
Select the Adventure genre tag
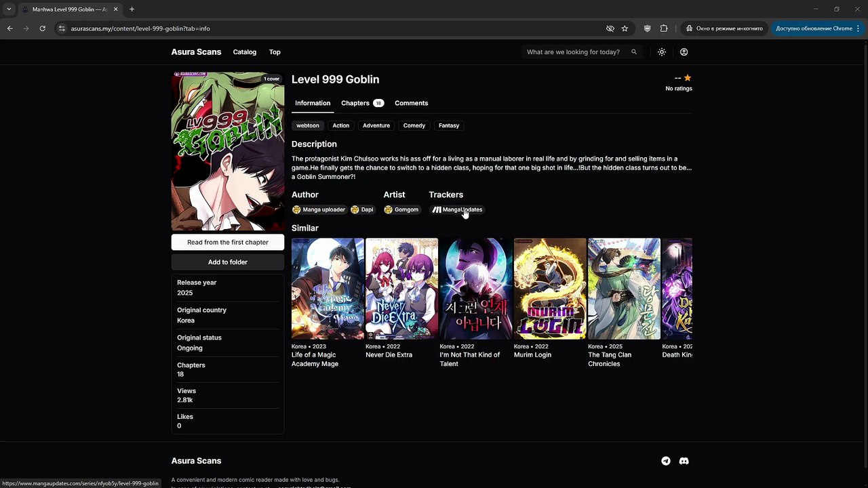tap(376, 125)
